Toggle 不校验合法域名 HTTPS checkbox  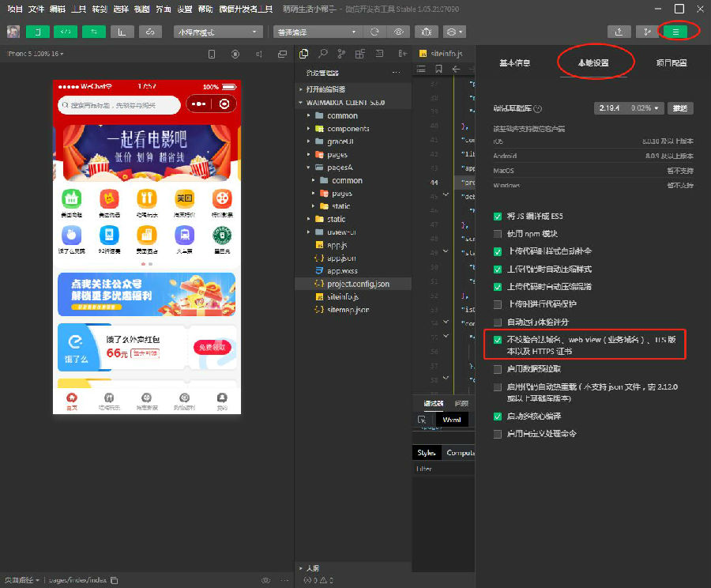[x=498, y=340]
